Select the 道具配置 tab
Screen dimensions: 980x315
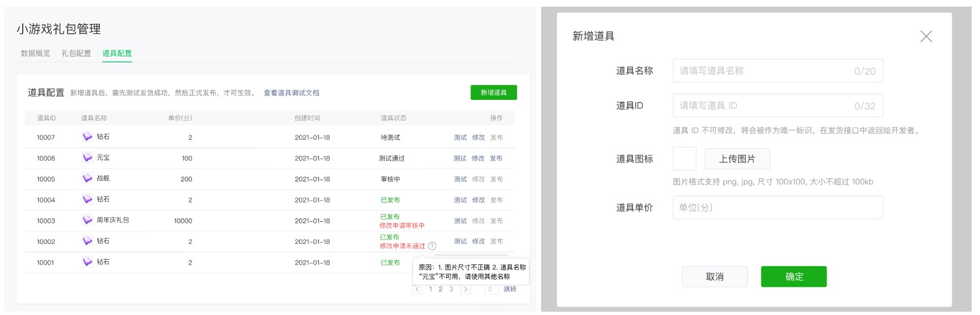tap(117, 53)
